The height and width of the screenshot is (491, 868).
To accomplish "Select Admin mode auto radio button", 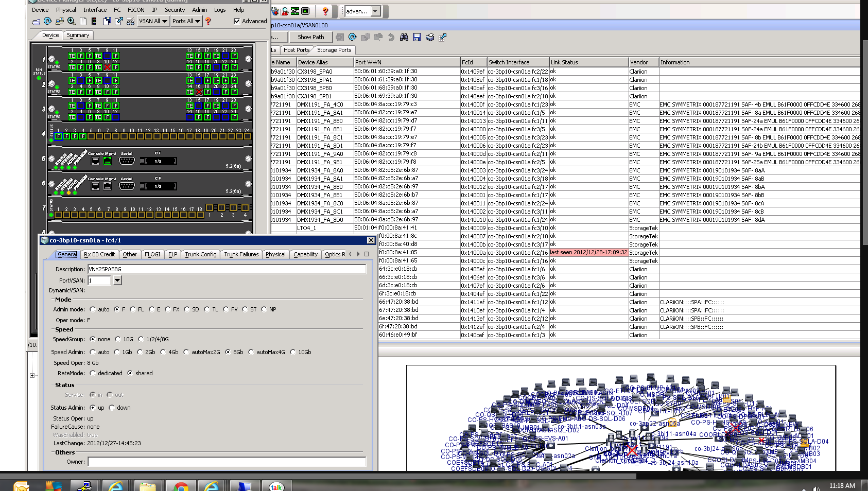I will pos(93,309).
